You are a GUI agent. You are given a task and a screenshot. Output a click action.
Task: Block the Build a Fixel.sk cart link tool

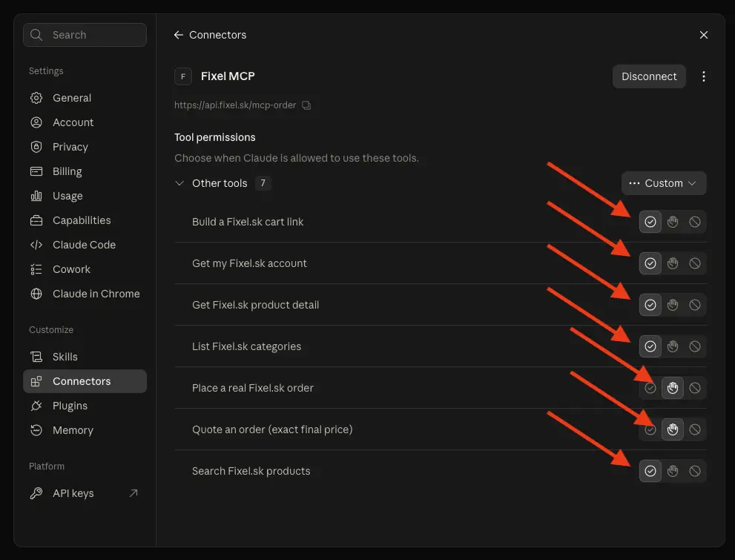click(695, 222)
